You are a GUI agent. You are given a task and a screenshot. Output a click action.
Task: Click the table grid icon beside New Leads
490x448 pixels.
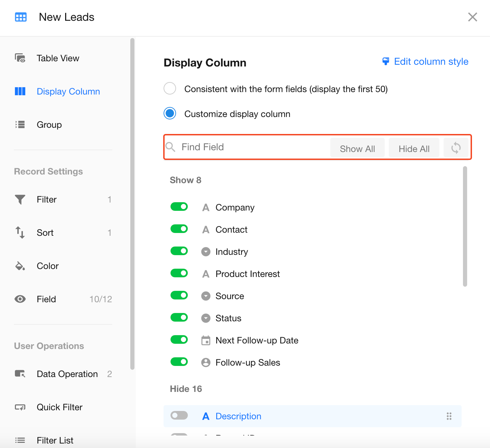click(21, 17)
